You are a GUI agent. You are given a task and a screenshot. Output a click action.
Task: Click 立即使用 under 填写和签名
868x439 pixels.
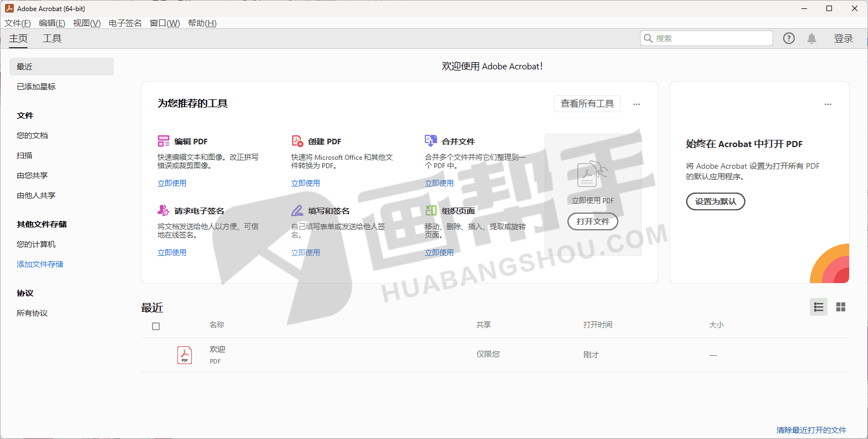coord(306,253)
